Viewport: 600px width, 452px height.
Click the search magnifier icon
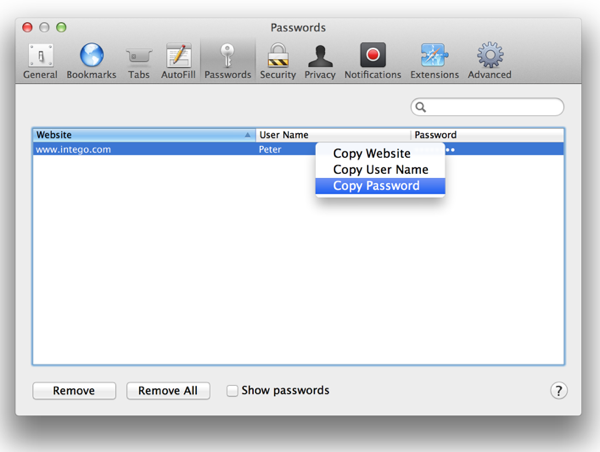pos(421,107)
